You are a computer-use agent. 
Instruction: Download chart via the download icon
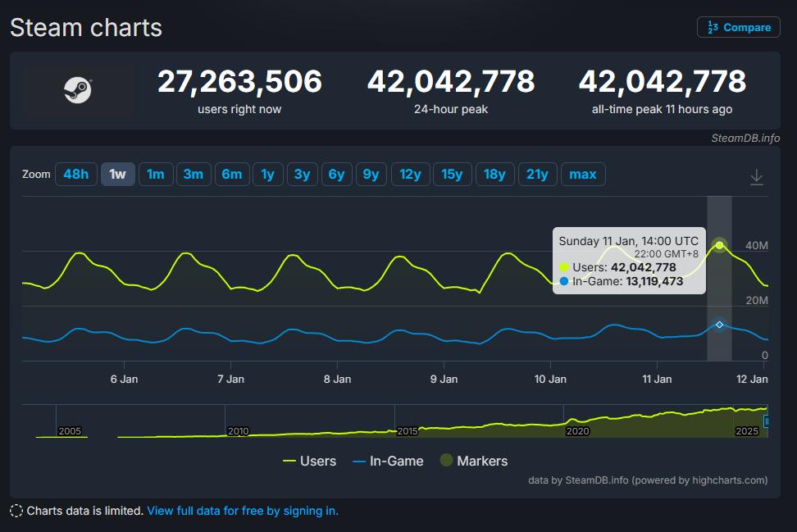pyautogui.click(x=756, y=177)
